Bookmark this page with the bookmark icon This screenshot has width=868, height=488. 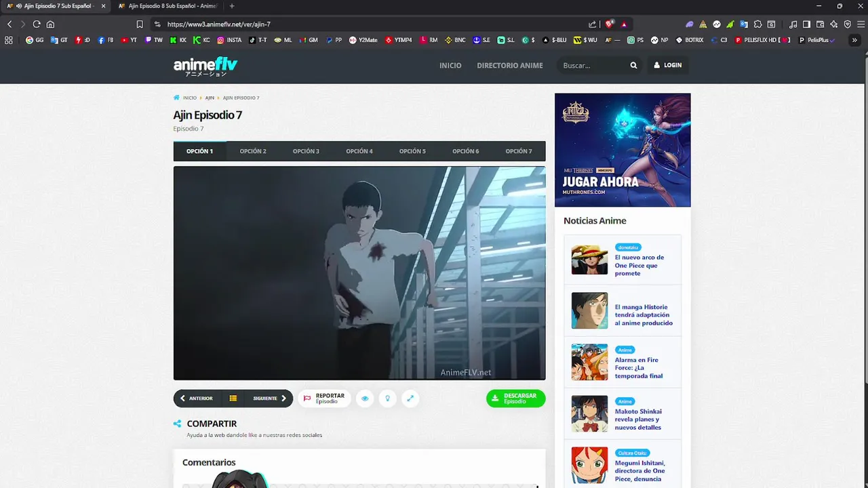[x=140, y=24]
